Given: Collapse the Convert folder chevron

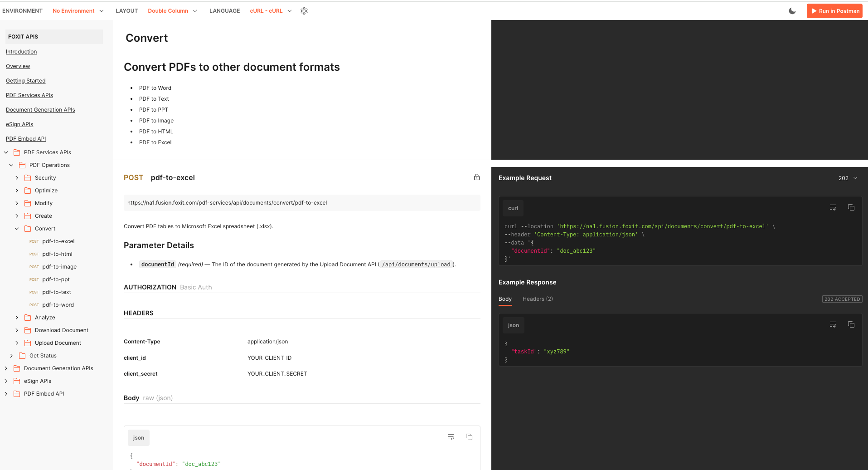Looking at the screenshot, I should coord(17,229).
